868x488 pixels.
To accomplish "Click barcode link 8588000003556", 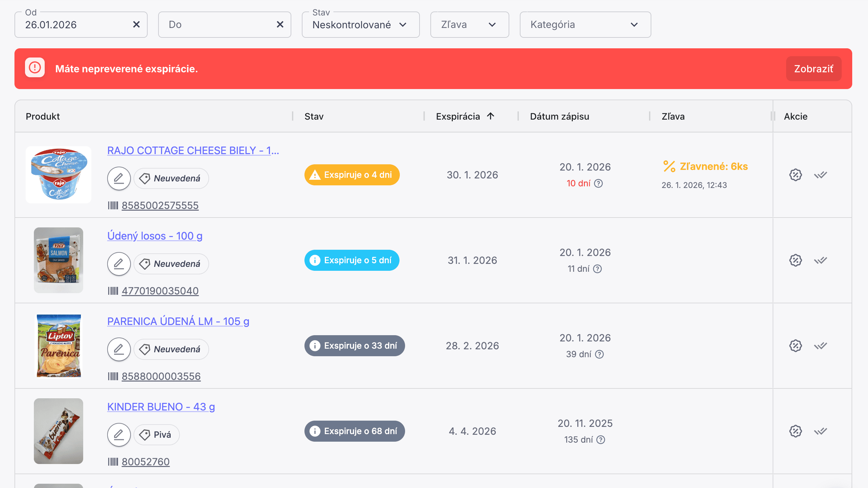I will (161, 376).
